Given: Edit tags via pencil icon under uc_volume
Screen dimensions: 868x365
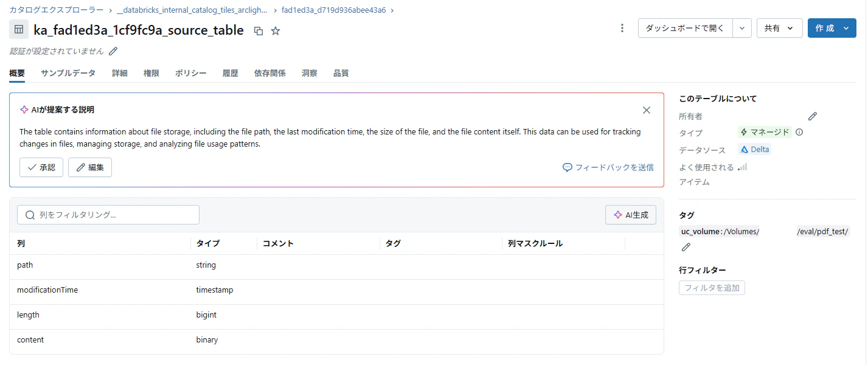Looking at the screenshot, I should pyautogui.click(x=686, y=246).
